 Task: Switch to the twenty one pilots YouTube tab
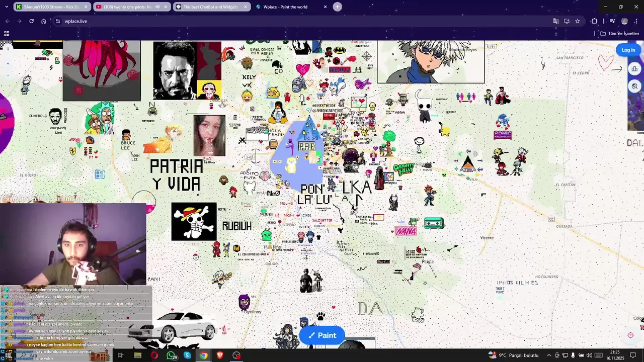[x=132, y=7]
